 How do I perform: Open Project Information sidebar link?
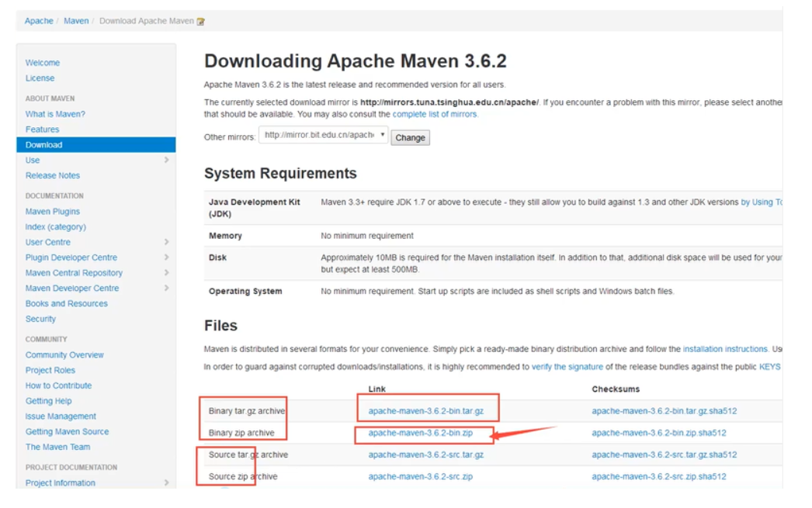tap(60, 482)
